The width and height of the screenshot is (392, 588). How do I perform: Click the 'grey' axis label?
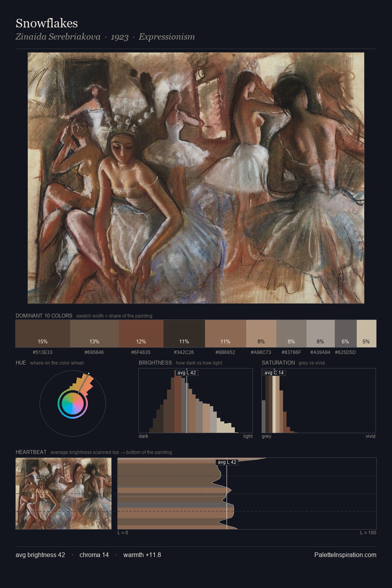(x=267, y=436)
